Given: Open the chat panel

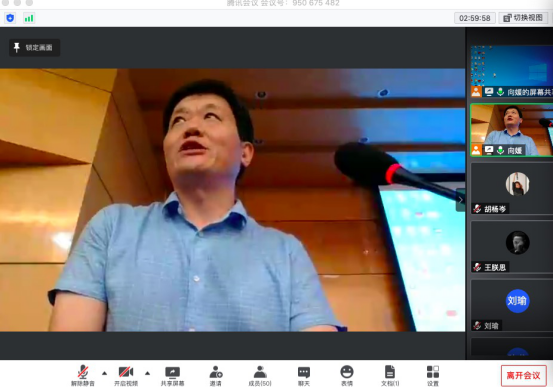Looking at the screenshot, I should coord(304,376).
